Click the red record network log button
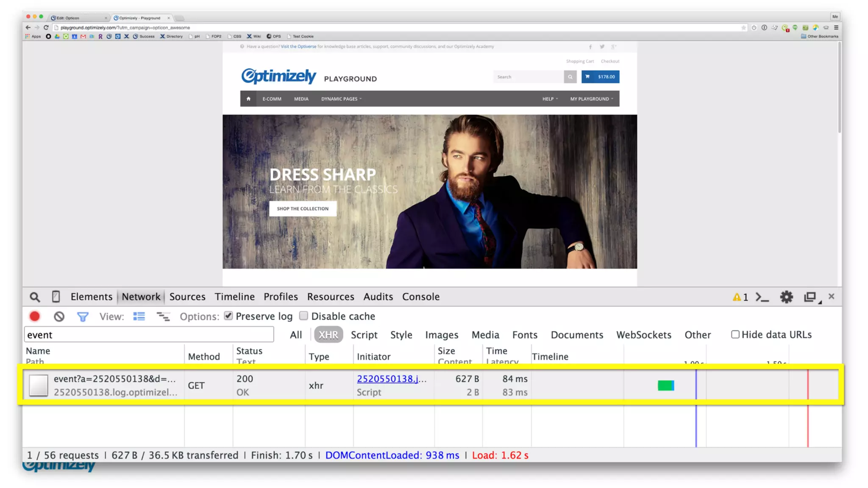This screenshot has height=488, width=868. [x=35, y=316]
